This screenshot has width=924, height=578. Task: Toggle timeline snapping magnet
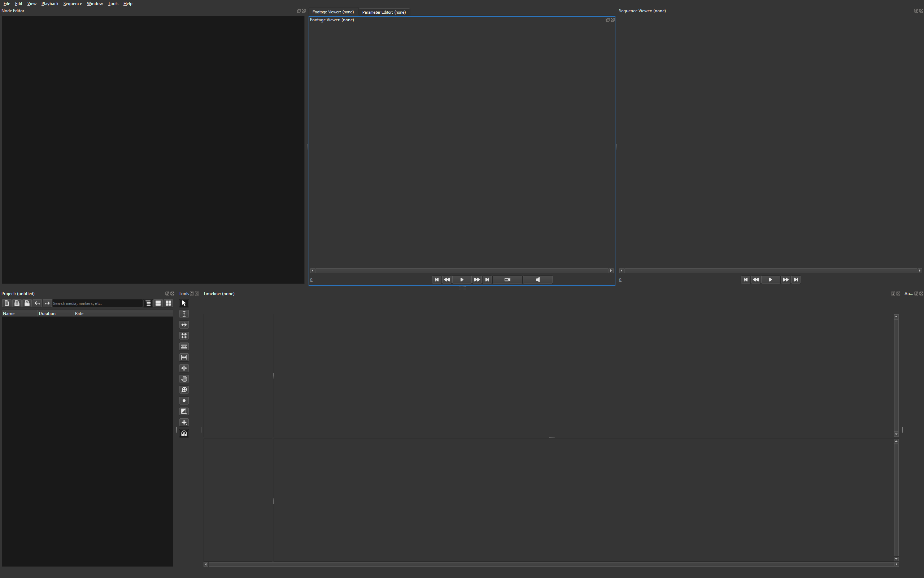[184, 433]
